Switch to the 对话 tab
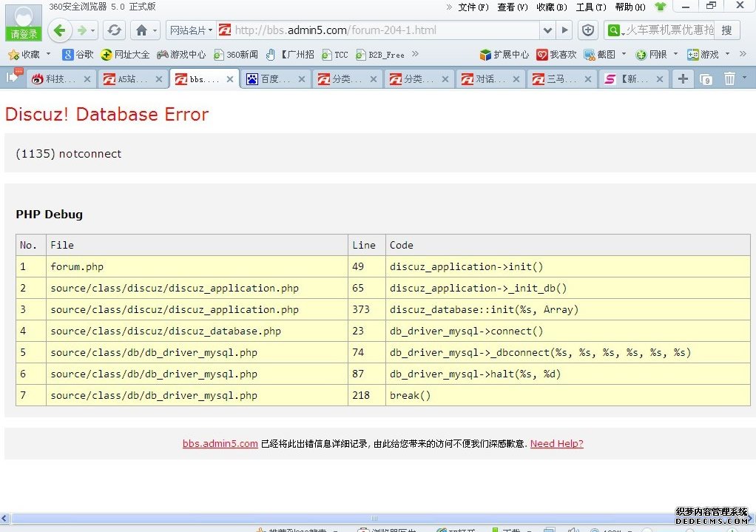This screenshot has height=532, width=756. [490, 78]
